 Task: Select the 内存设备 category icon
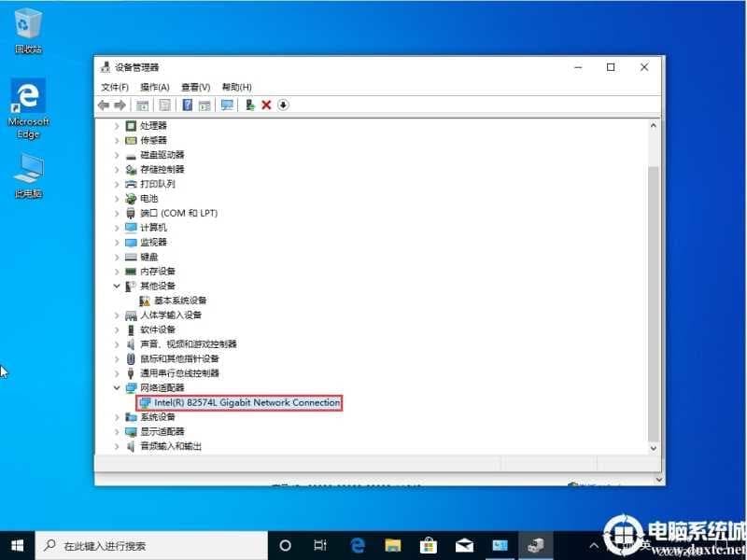coord(131,272)
